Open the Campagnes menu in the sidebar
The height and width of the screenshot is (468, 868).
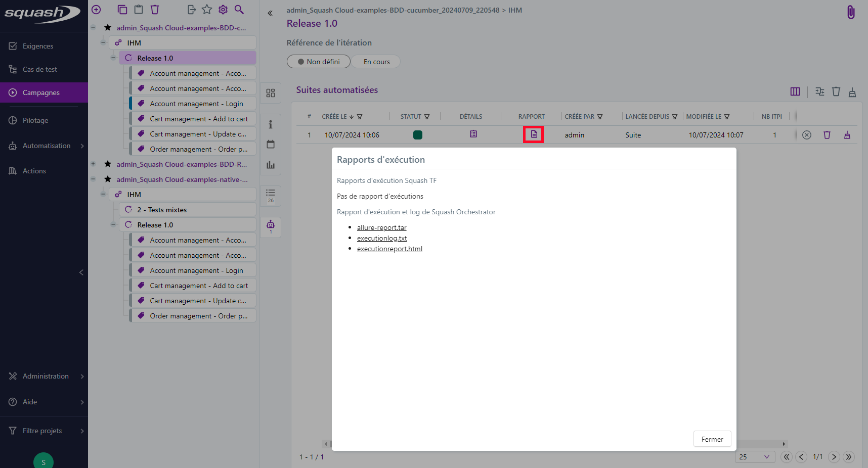click(x=41, y=92)
